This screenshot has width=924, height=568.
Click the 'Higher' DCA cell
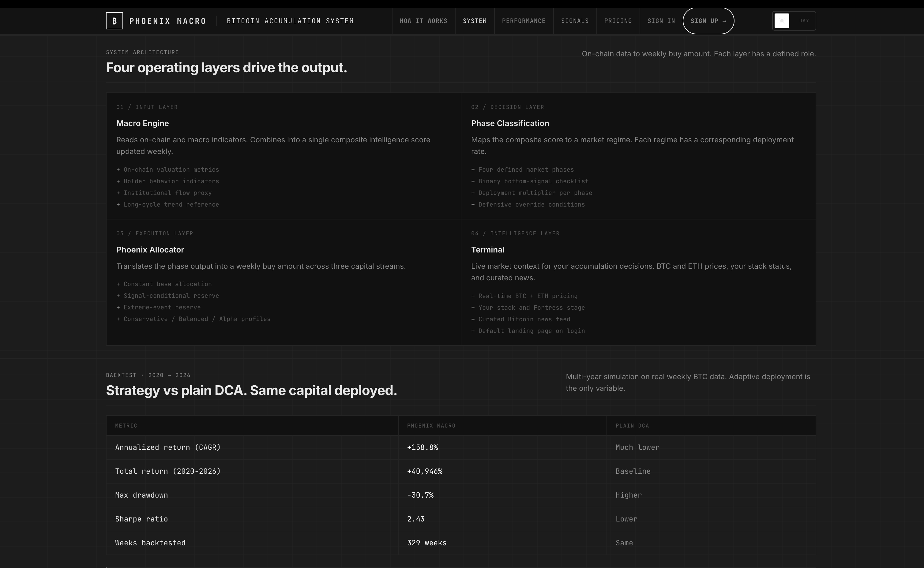[x=629, y=495]
